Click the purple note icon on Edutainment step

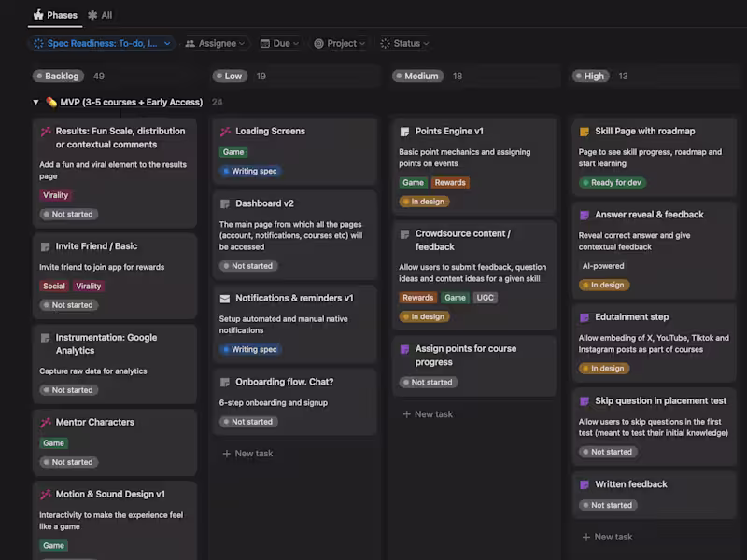click(x=585, y=317)
